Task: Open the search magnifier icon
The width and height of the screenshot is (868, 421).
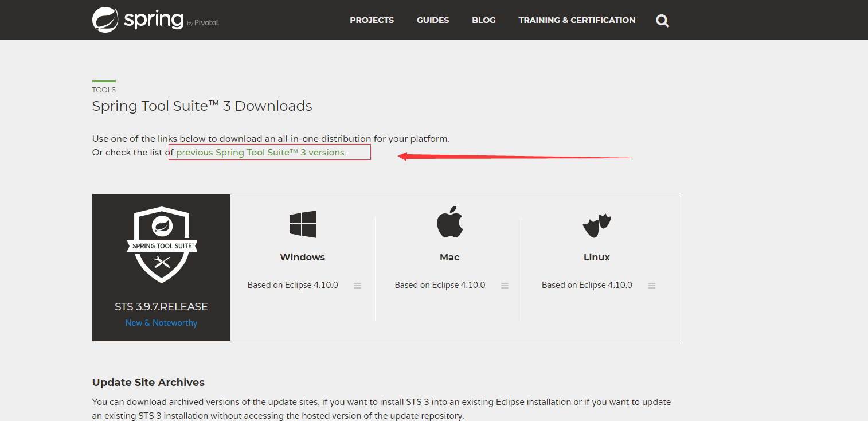Action: point(662,21)
